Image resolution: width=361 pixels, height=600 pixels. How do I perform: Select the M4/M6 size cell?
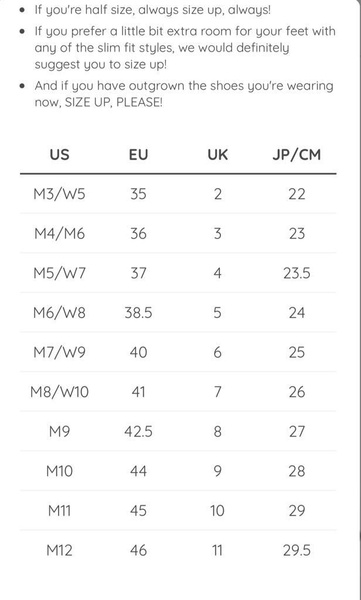[59, 233]
